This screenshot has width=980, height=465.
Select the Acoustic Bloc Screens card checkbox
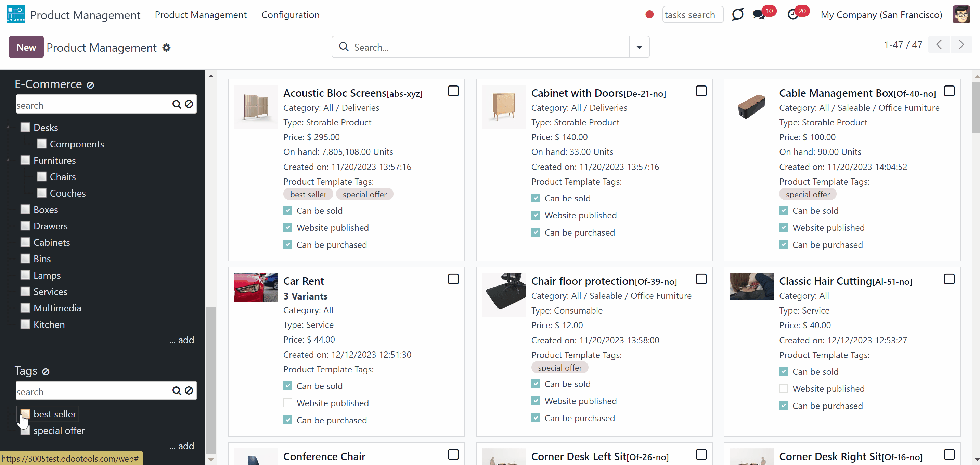pyautogui.click(x=453, y=91)
